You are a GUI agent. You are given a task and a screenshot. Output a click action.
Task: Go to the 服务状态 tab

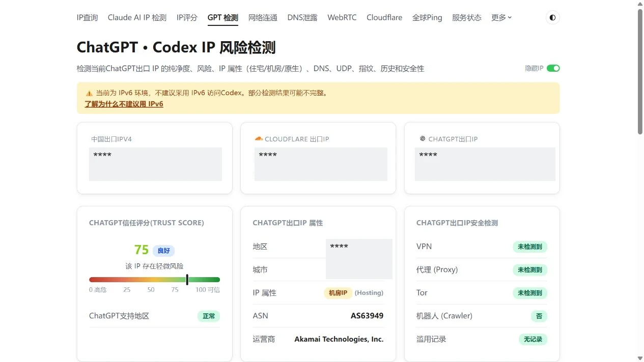tap(467, 17)
